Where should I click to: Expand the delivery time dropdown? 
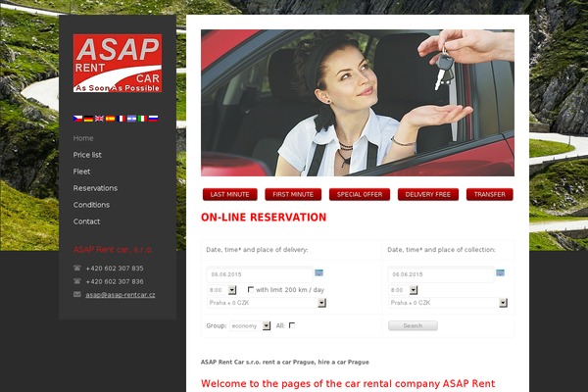(x=221, y=290)
